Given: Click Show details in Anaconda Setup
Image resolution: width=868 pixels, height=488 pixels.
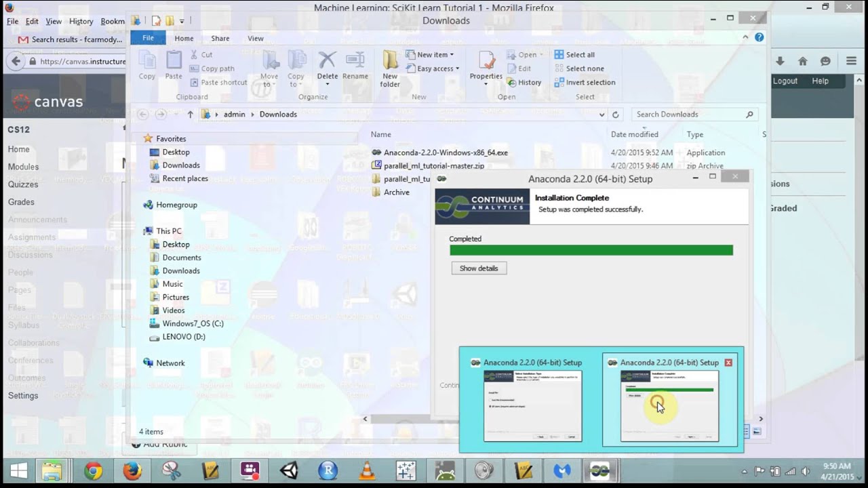Looking at the screenshot, I should tap(479, 268).
